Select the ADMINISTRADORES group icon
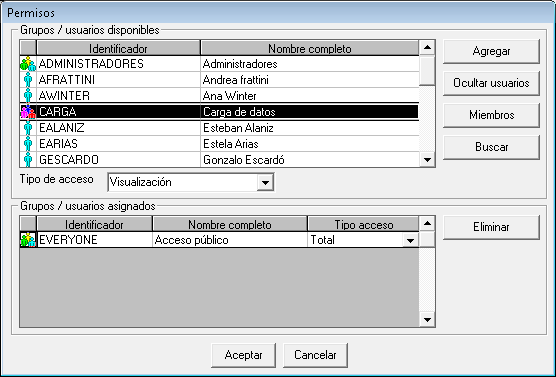The height and width of the screenshot is (377, 556). (x=28, y=64)
